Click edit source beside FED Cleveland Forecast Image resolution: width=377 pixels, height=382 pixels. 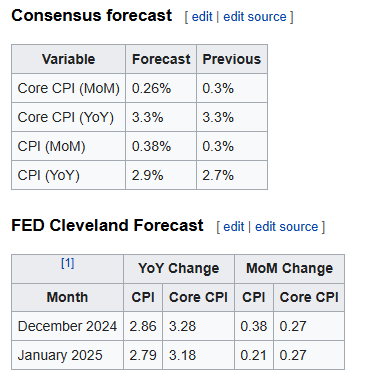(x=286, y=227)
